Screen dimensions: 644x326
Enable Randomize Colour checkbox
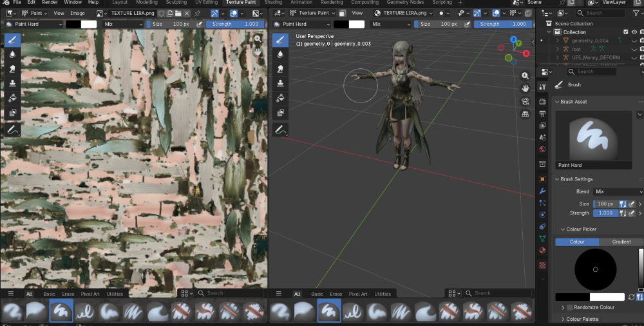pos(570,307)
